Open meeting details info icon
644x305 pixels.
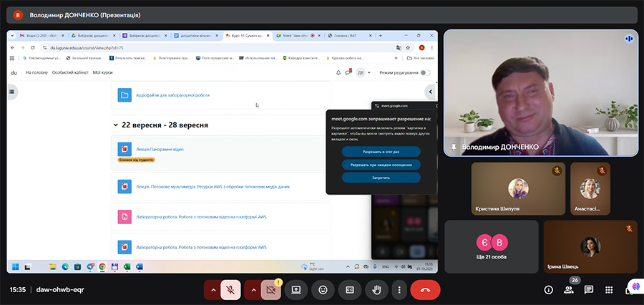click(548, 290)
